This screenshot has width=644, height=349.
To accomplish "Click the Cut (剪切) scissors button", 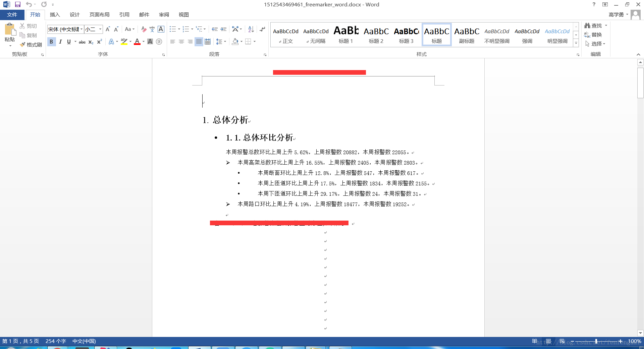I will pos(28,26).
